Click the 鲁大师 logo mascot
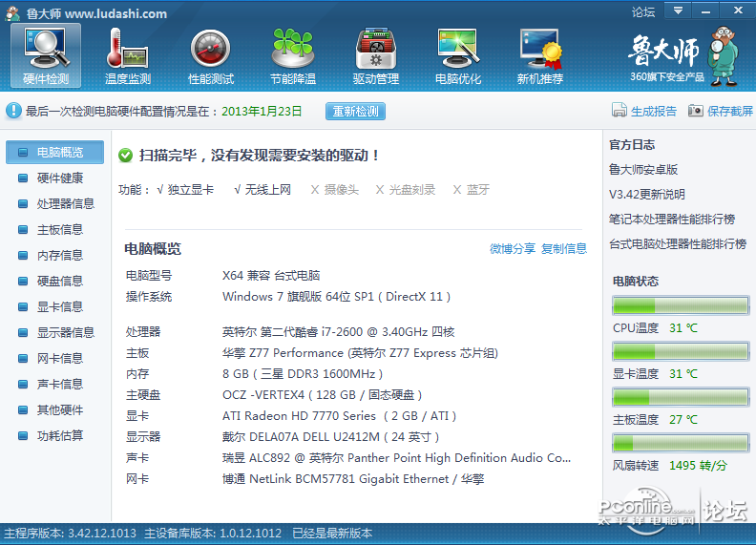 [724, 56]
